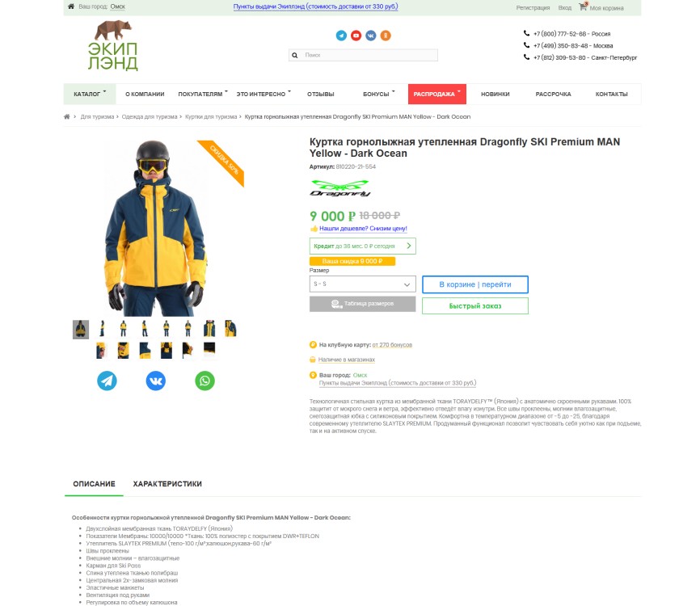Share via large Telegram icon under gallery

tap(108, 381)
